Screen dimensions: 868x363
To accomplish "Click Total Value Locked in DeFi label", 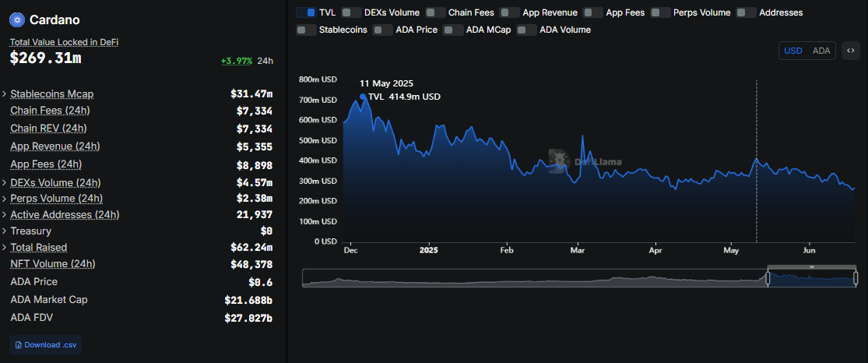I will pos(64,42).
